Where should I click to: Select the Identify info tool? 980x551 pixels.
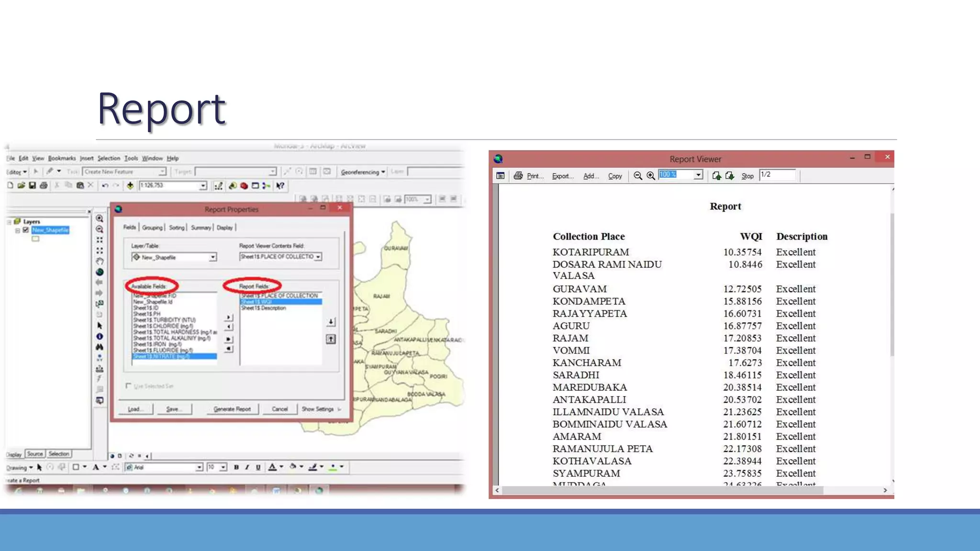100,336
